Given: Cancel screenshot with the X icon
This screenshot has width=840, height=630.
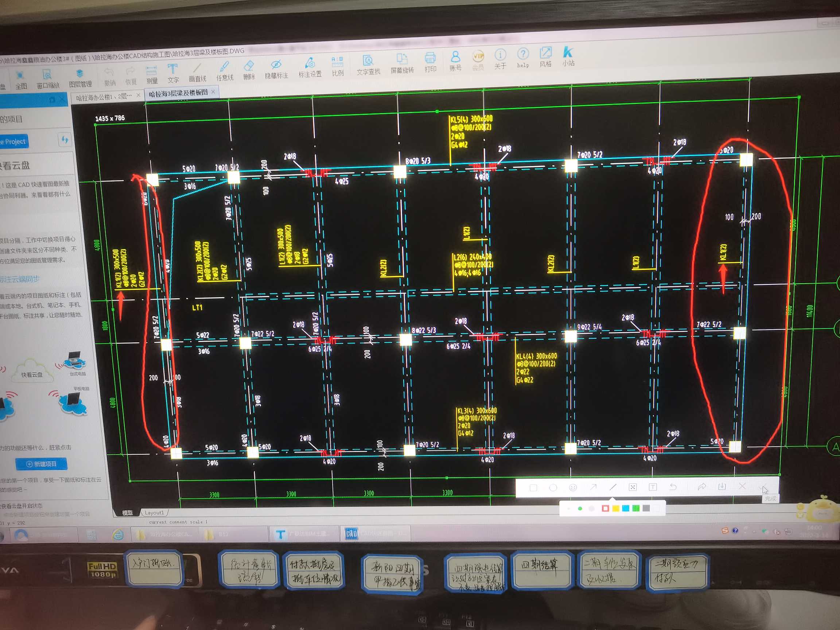Looking at the screenshot, I should (x=742, y=486).
